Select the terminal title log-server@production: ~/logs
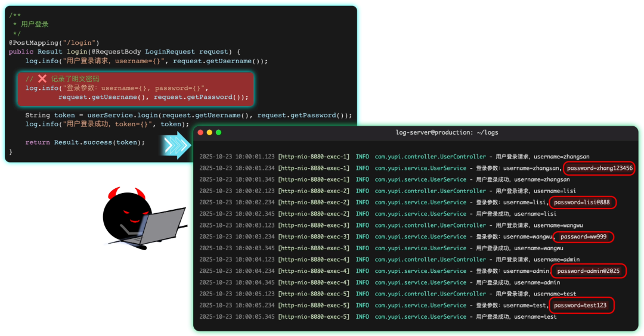The image size is (644, 336). tap(447, 132)
